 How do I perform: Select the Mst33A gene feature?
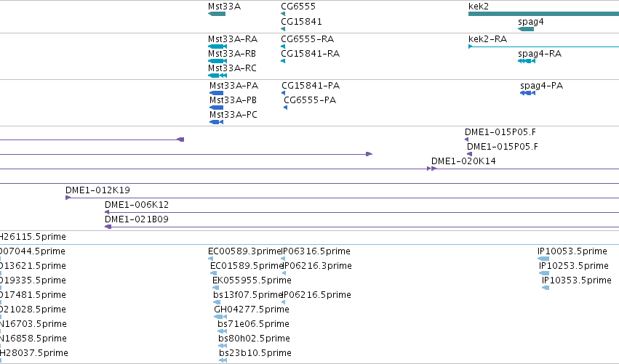[x=217, y=14]
